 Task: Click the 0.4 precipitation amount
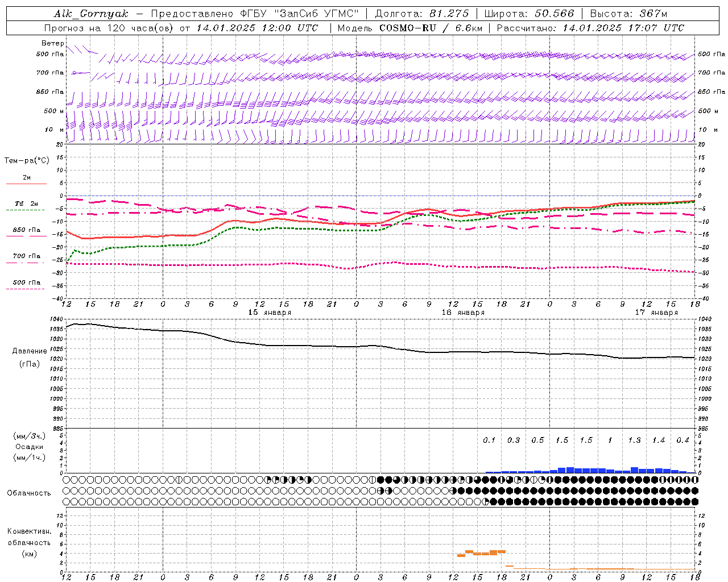tap(682, 440)
